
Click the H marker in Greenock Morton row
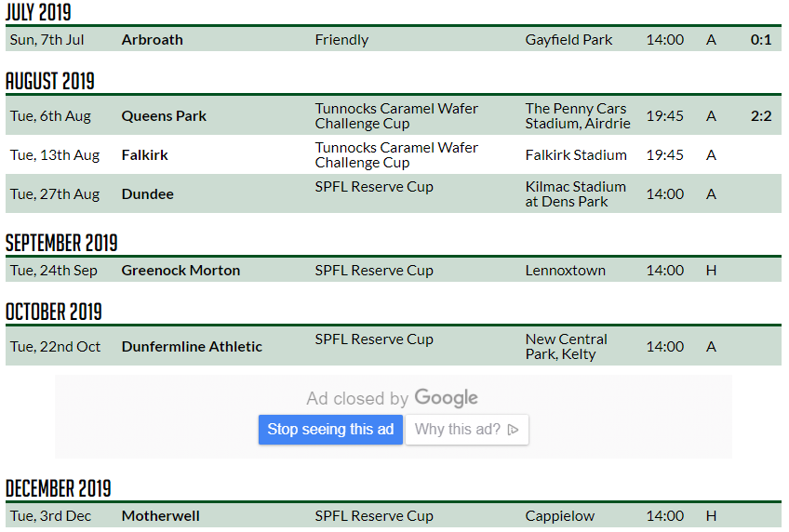711,271
